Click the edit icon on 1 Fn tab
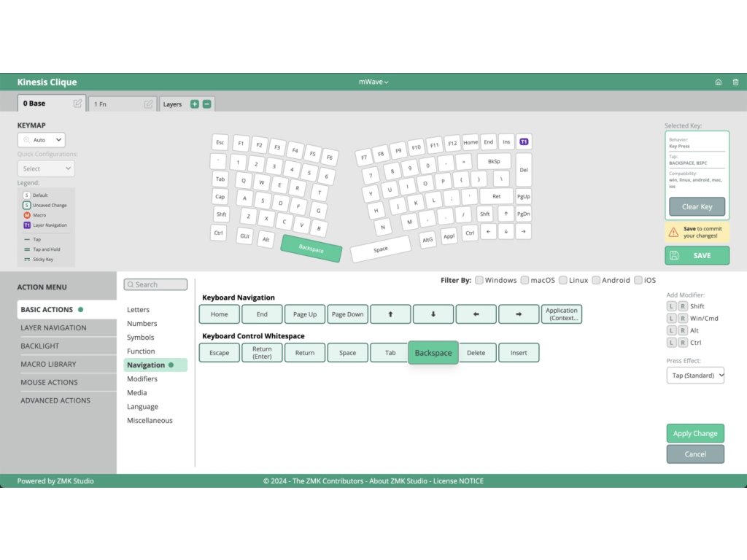The width and height of the screenshot is (747, 560). (148, 104)
